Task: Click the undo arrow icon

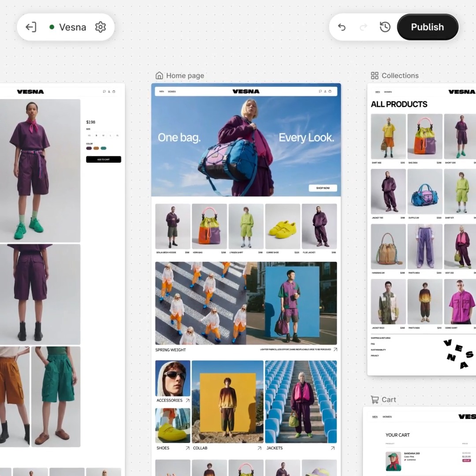Action: (x=342, y=27)
